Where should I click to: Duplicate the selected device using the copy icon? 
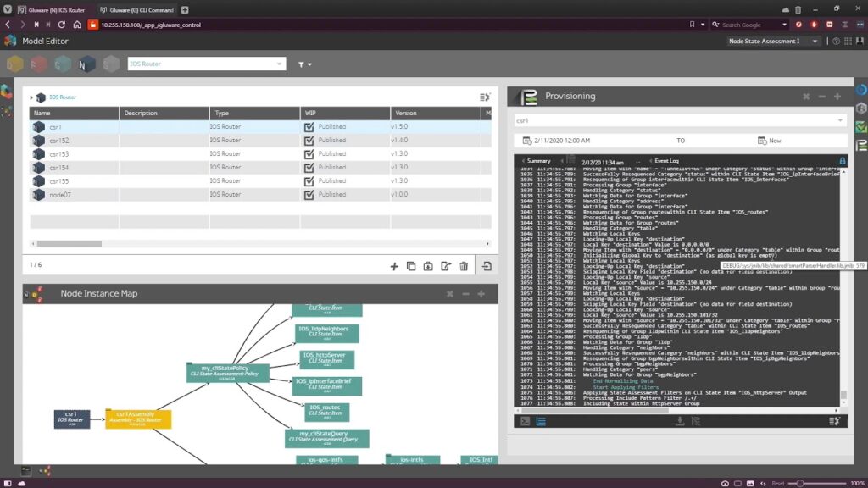(412, 266)
